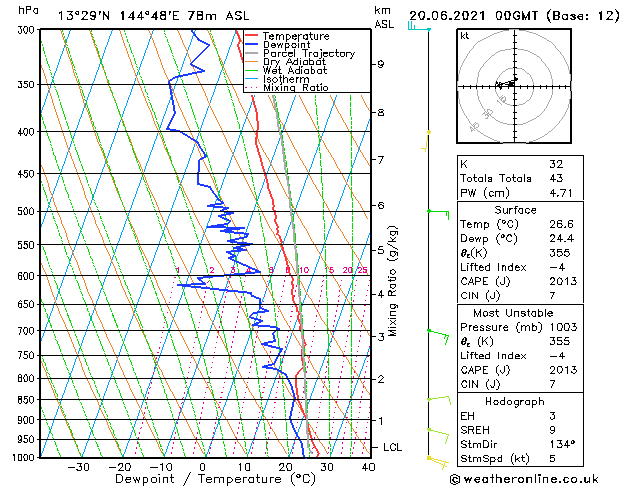The image size is (629, 486).
Task: Click the 20.06.2021 00GMT date header
Action: pyautogui.click(x=473, y=16)
